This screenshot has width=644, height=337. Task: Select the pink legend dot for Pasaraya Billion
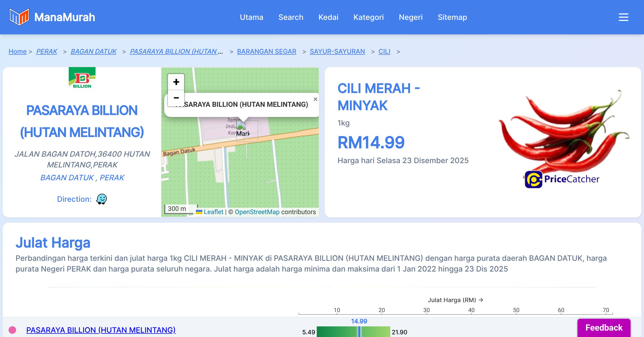(x=12, y=330)
